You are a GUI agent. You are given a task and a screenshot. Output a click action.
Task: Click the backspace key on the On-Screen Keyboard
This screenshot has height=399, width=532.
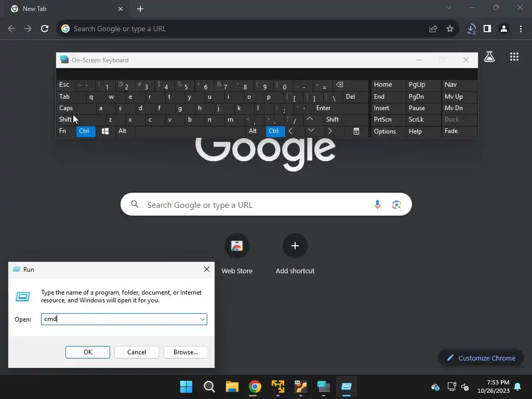tap(352, 85)
